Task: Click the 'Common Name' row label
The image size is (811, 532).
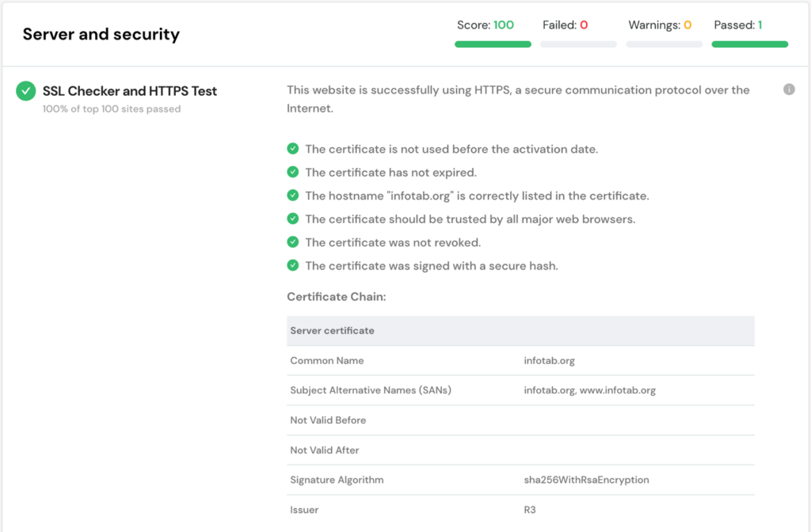Action: (x=327, y=361)
